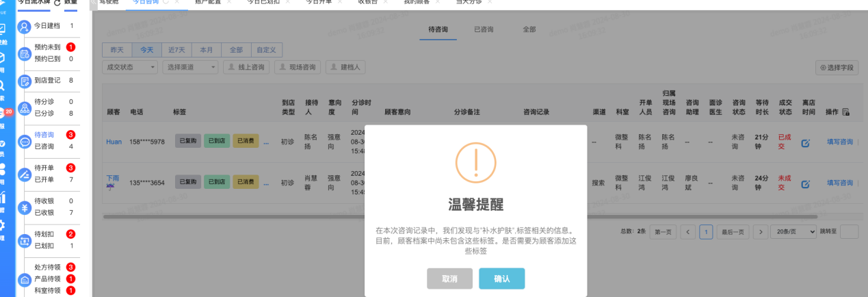The width and height of the screenshot is (868, 297).
Task: Click the refresh icon beside 今日流水牌
Action: (x=57, y=3)
